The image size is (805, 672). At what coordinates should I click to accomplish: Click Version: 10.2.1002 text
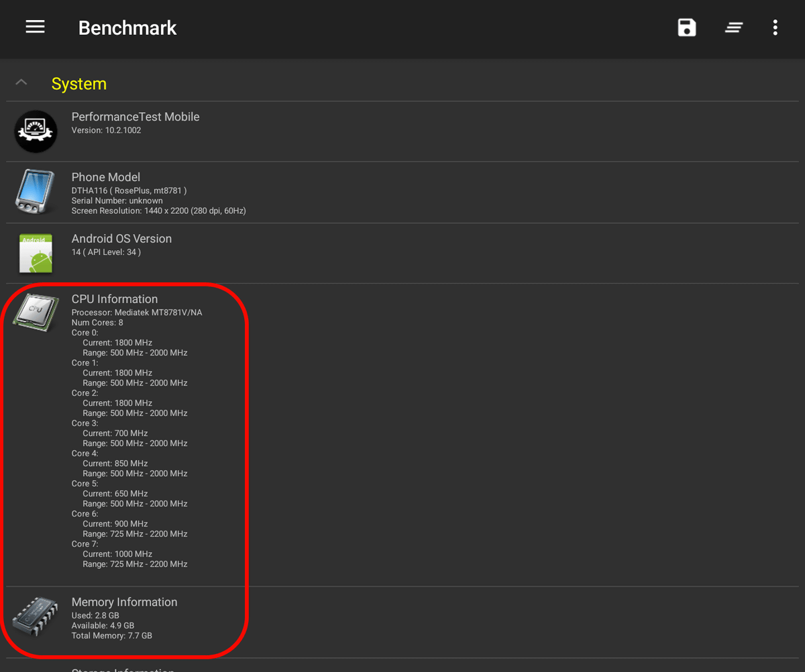pos(107,130)
